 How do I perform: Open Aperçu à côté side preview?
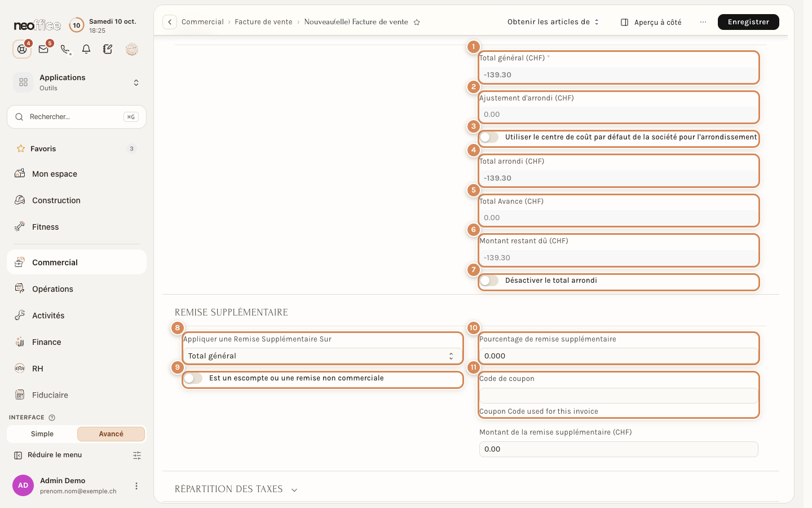click(x=651, y=22)
